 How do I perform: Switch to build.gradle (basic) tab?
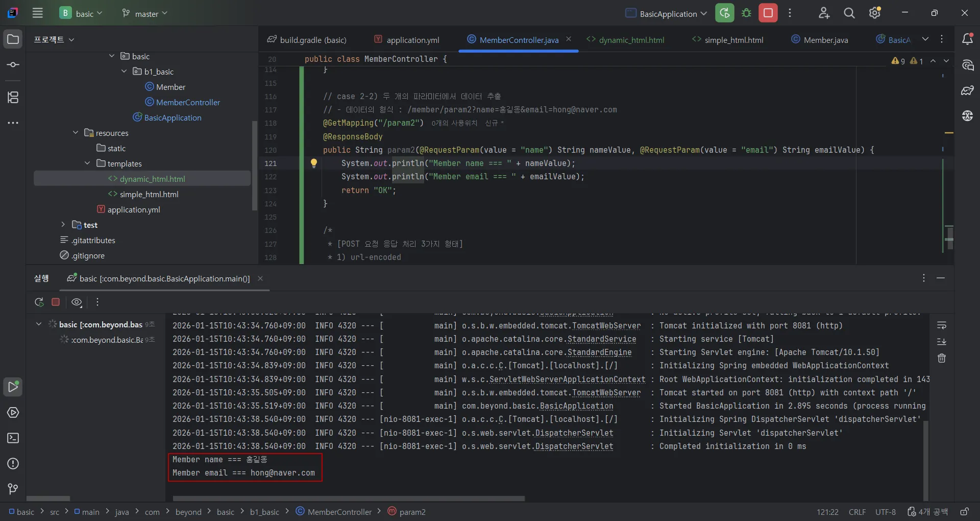[307, 40]
